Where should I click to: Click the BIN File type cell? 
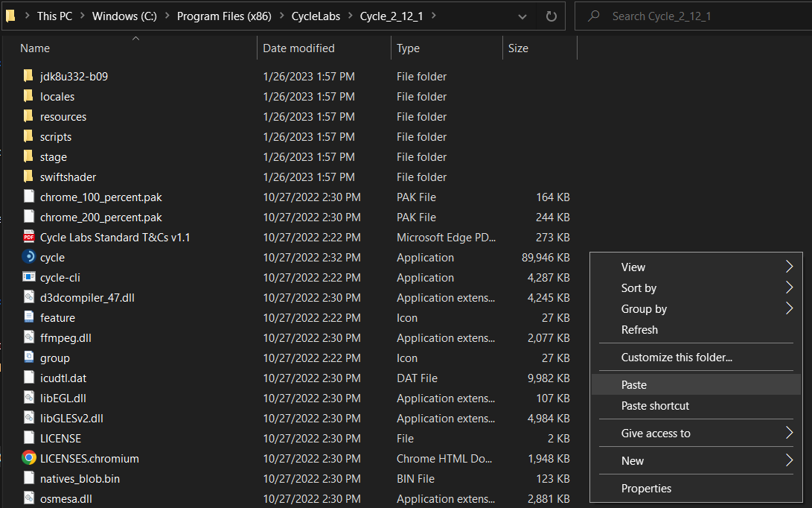tap(415, 479)
